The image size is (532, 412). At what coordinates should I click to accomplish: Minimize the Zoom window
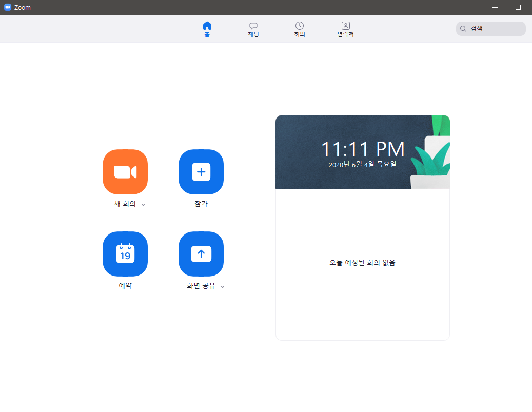[495, 8]
